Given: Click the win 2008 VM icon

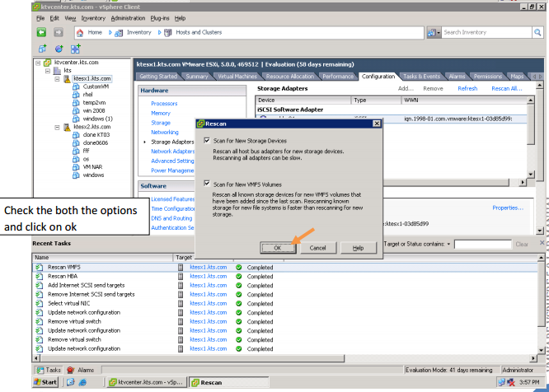Looking at the screenshot, I should (x=76, y=111).
